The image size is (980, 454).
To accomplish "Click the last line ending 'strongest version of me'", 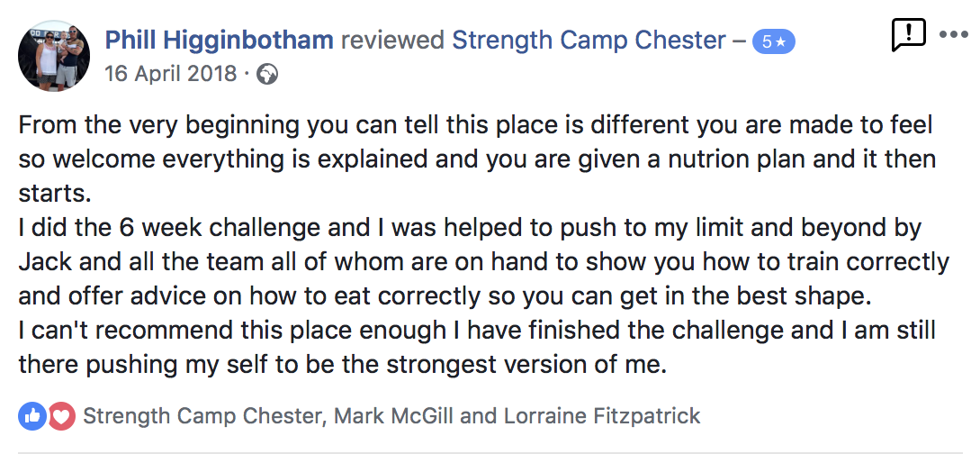I will 343,366.
